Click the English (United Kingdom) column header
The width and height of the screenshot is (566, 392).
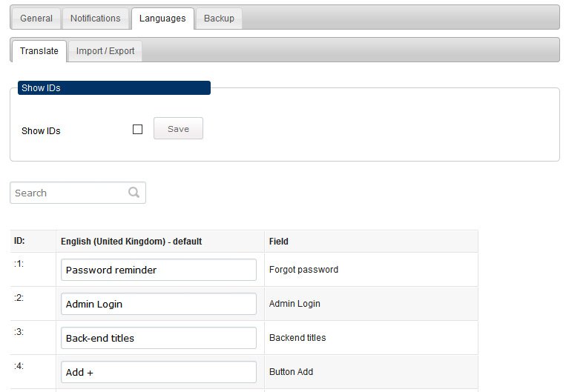click(x=131, y=242)
